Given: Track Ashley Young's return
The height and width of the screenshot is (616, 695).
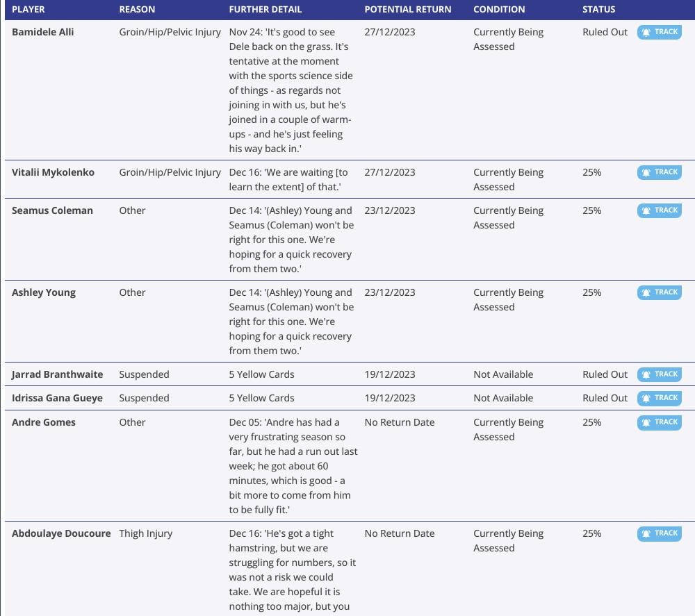Looking at the screenshot, I should point(659,292).
